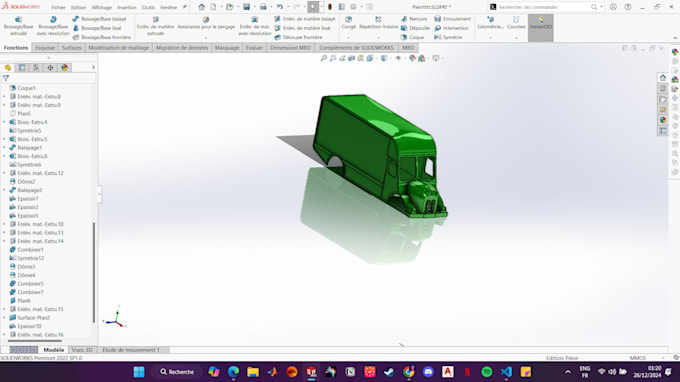Select Dôme2 in the feature tree
The height and width of the screenshot is (382, 680).
click(x=26, y=182)
